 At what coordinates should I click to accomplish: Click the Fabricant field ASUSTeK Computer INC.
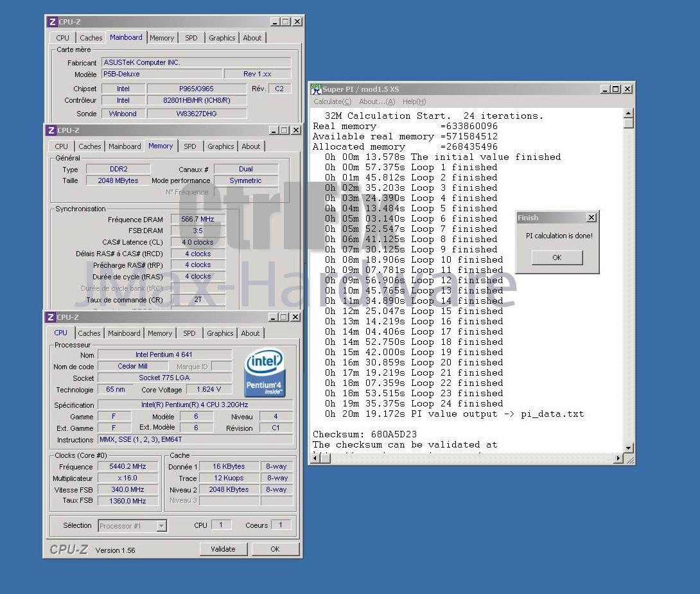pyautogui.click(x=197, y=62)
